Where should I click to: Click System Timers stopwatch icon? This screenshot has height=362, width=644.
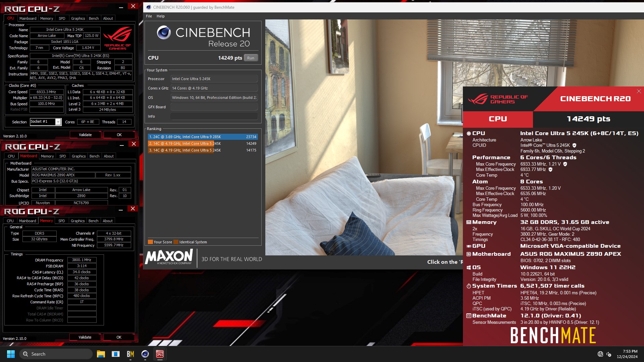pyautogui.click(x=469, y=286)
